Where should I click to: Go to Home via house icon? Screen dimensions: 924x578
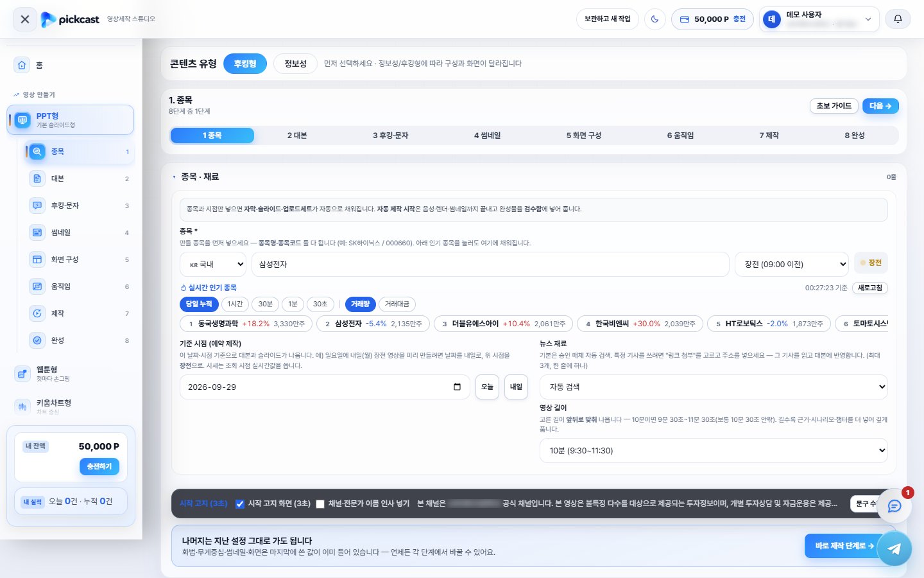[x=22, y=65]
